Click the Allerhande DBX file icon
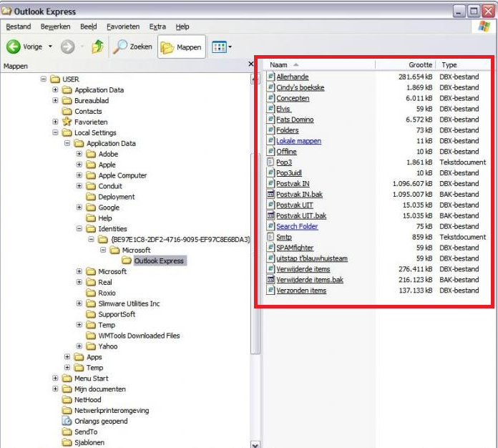The height and width of the screenshot is (448, 498). tap(270, 77)
